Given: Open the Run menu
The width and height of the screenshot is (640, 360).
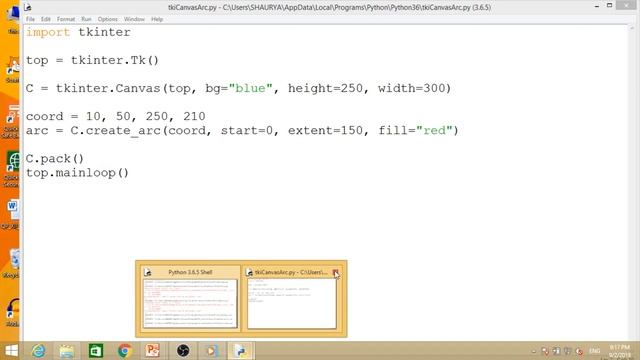Looking at the screenshot, I should [86, 19].
